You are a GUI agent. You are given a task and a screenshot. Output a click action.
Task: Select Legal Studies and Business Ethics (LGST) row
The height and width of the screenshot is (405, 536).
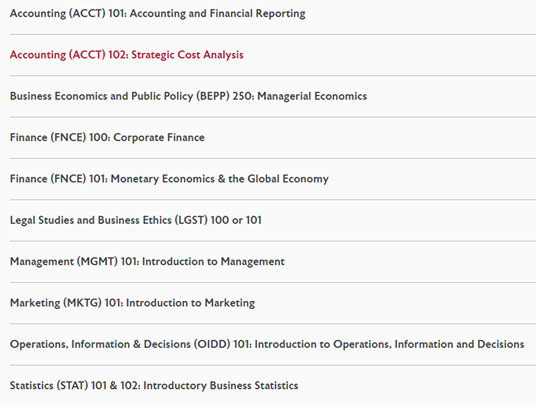pyautogui.click(x=136, y=220)
